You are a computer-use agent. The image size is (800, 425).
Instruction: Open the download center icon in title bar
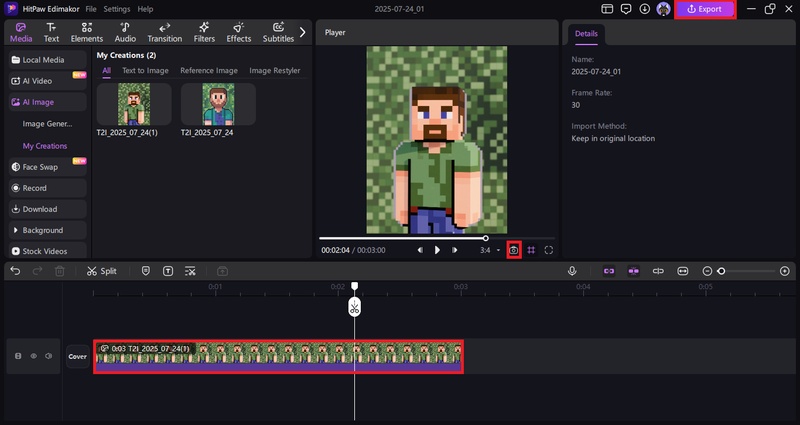click(644, 9)
